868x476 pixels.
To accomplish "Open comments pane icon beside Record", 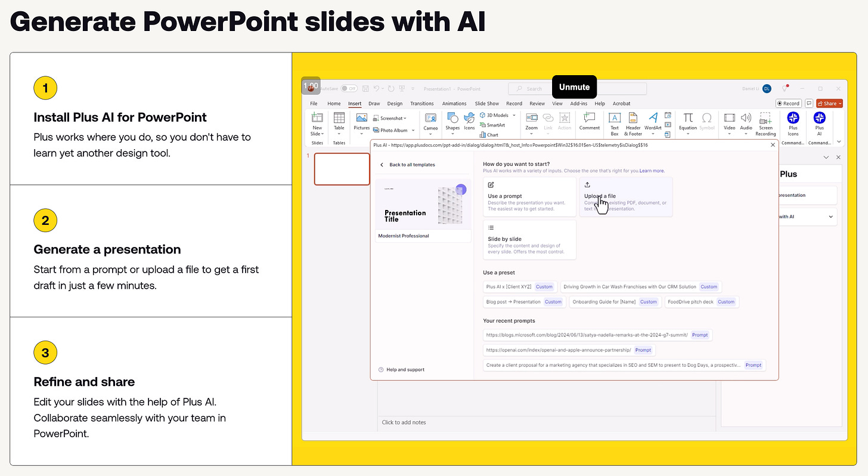I will [x=809, y=103].
